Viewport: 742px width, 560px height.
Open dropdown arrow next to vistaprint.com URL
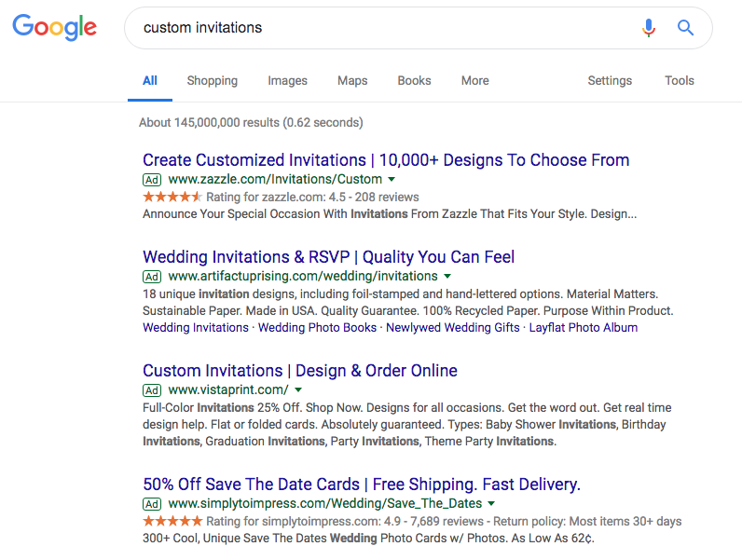tap(298, 389)
